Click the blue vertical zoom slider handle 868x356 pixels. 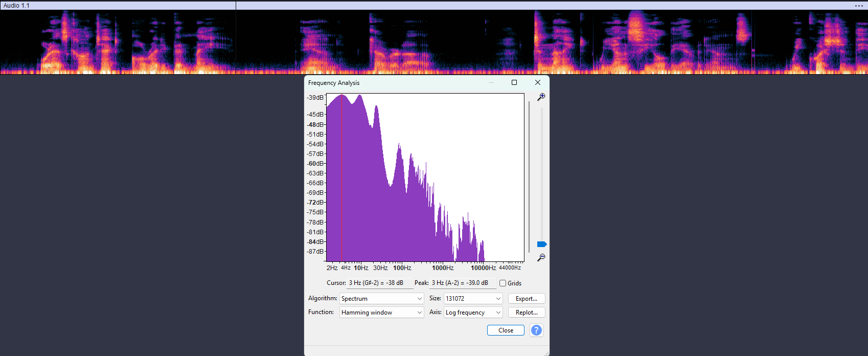coord(542,244)
